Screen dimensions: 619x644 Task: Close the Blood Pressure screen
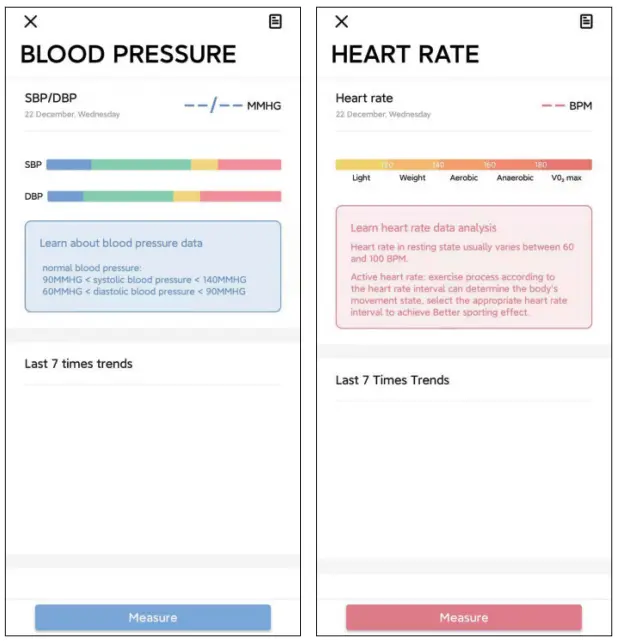(x=31, y=22)
